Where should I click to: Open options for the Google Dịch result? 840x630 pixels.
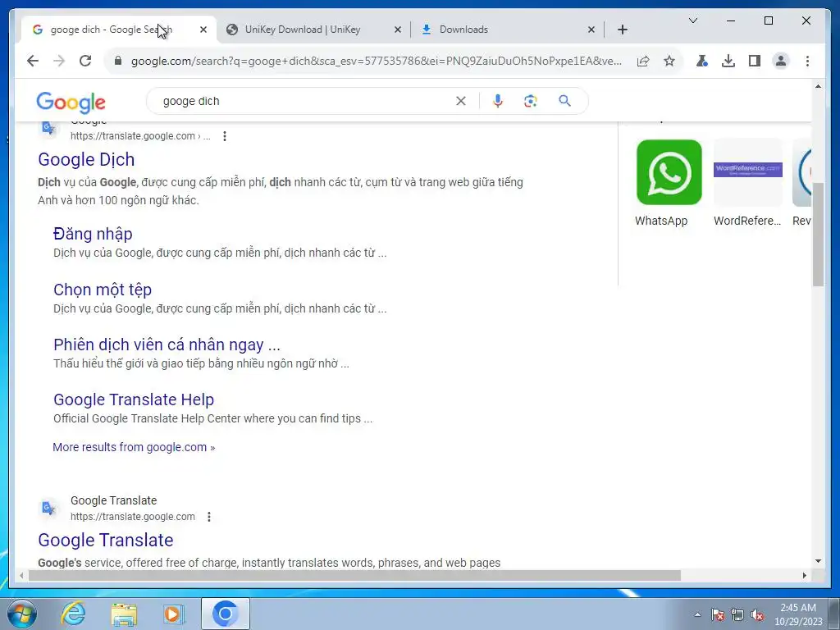pos(225,136)
